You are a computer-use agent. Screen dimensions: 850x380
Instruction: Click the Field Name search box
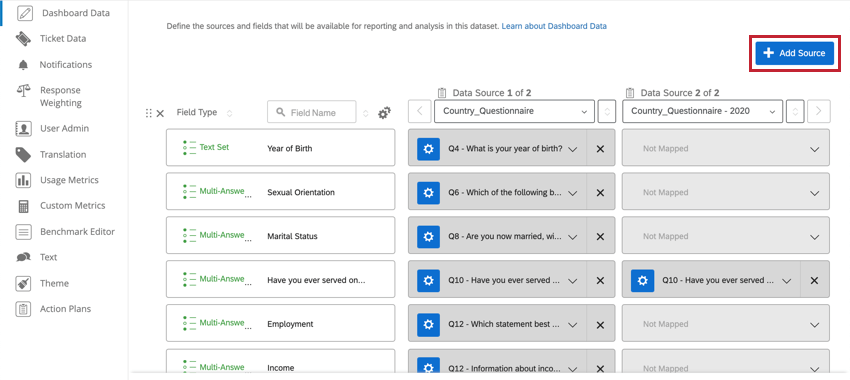click(312, 113)
